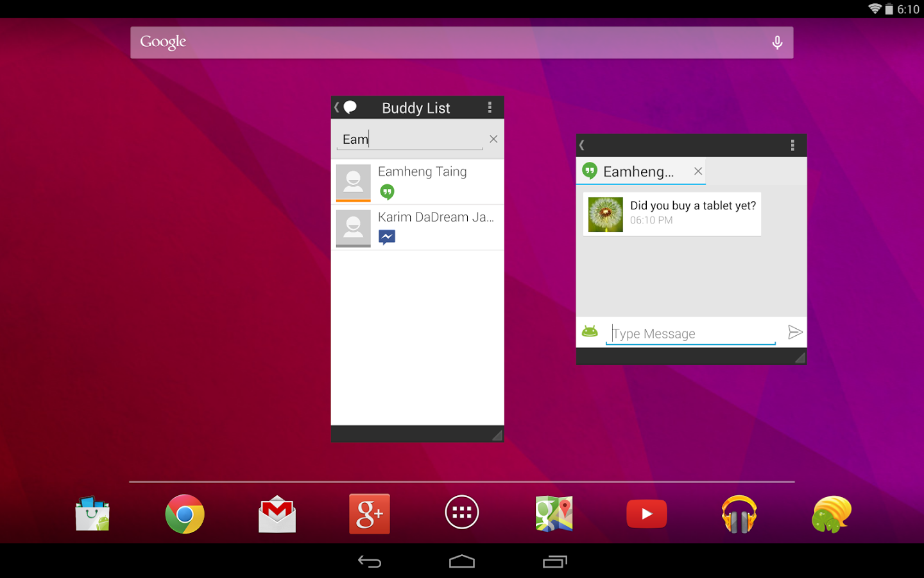Tap the Wi-Fi status icon
This screenshot has height=578, width=924.
coord(875,9)
